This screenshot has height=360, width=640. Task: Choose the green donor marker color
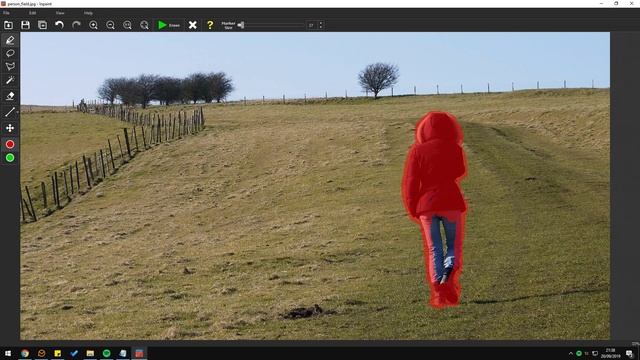click(10, 158)
